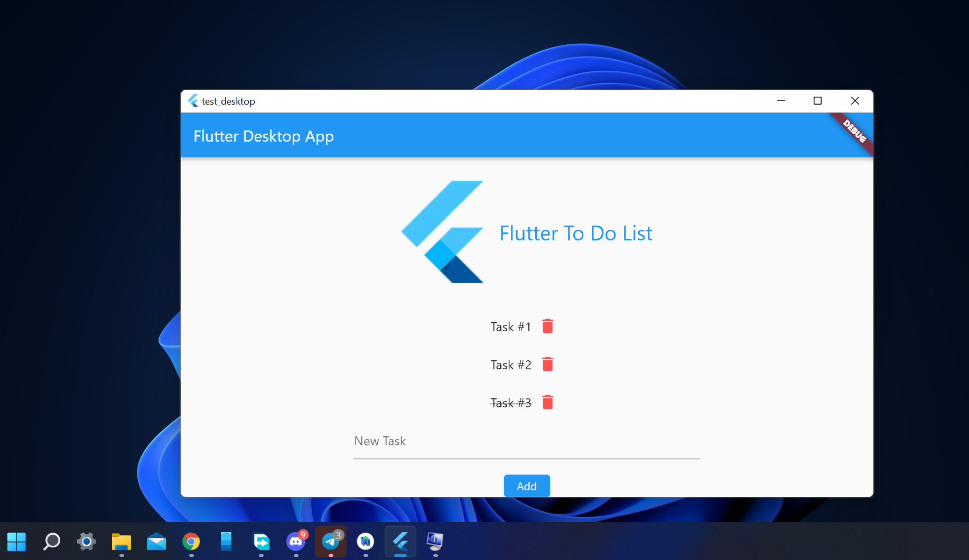Open Telegram from the taskbar
This screenshot has width=969, height=560.
pyautogui.click(x=331, y=542)
